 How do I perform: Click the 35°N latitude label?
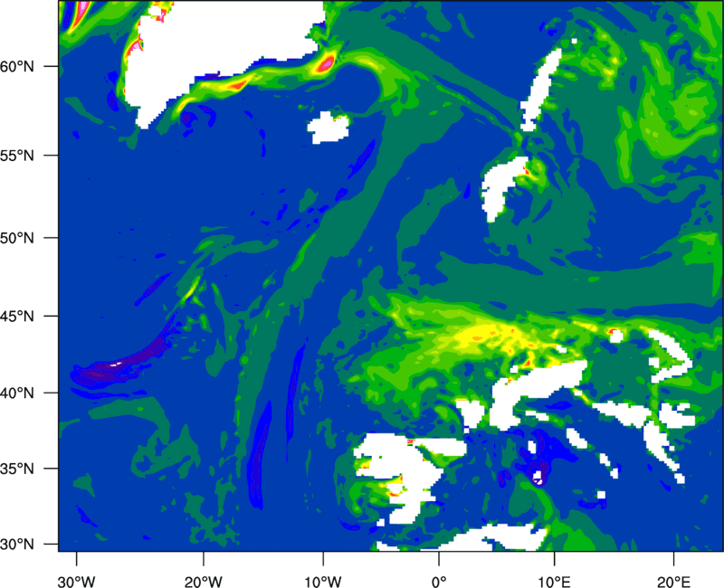point(17,469)
